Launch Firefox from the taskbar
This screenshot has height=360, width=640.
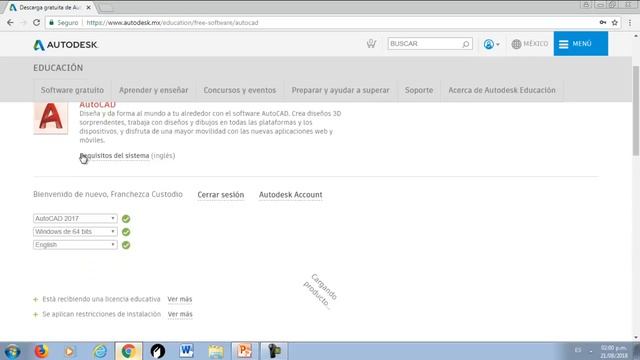pos(41,351)
